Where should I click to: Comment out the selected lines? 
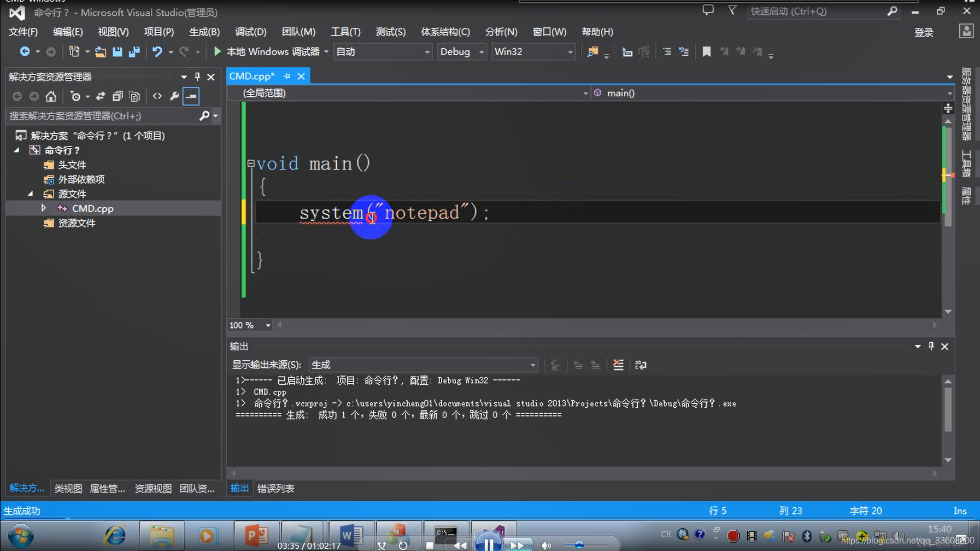[667, 51]
